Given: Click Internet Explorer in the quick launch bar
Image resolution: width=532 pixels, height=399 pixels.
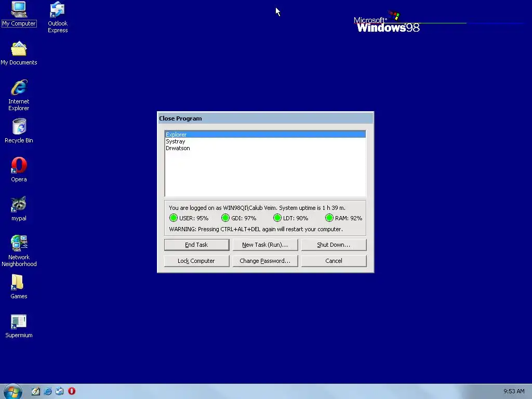Looking at the screenshot, I should [48, 391].
